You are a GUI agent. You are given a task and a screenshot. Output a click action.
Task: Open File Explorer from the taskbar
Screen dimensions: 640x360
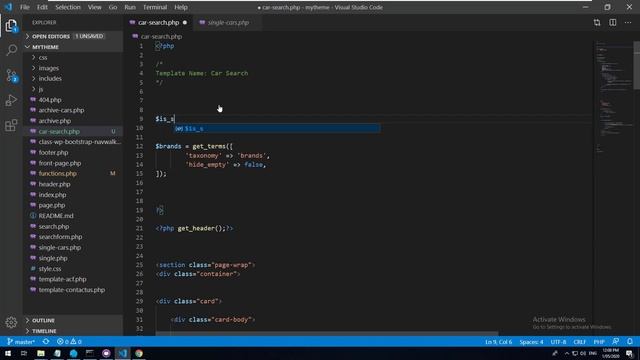[41, 353]
